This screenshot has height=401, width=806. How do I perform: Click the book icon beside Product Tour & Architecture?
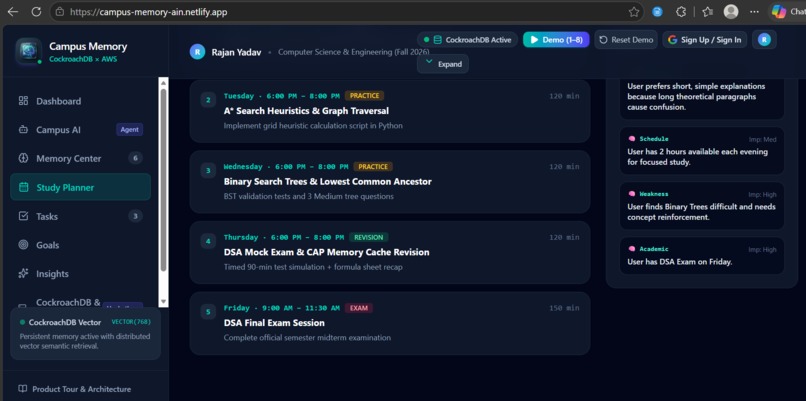pyautogui.click(x=23, y=389)
